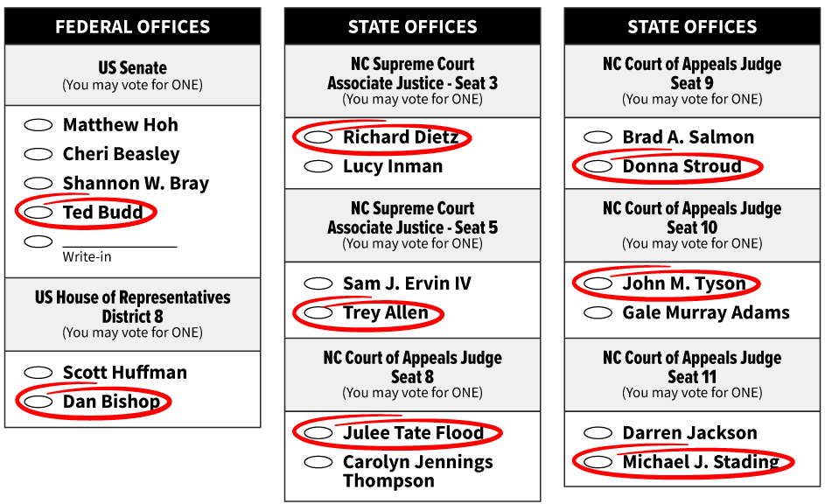This screenshot has height=504, width=825.
Task: Choose the oval next to Richard Dietz
Action: pyautogui.click(x=318, y=137)
